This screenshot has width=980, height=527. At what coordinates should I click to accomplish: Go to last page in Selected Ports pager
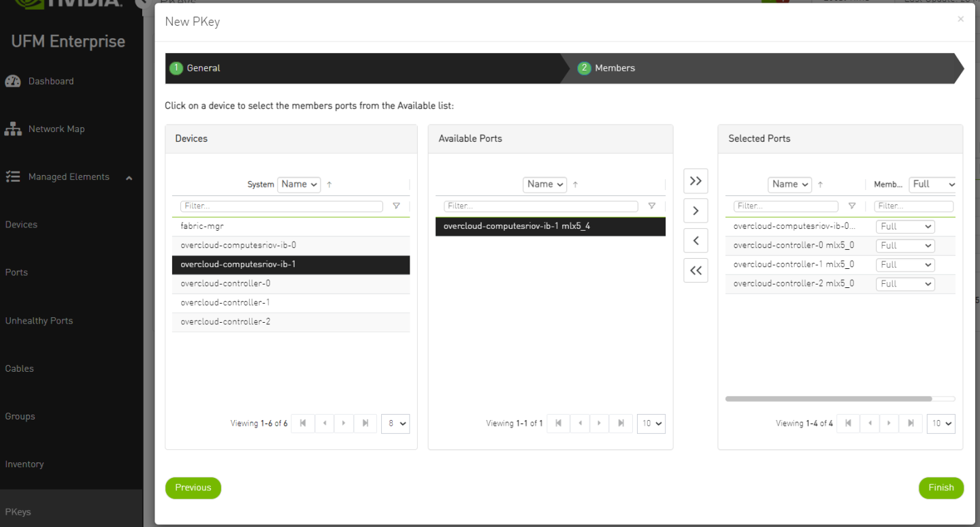pyautogui.click(x=911, y=424)
